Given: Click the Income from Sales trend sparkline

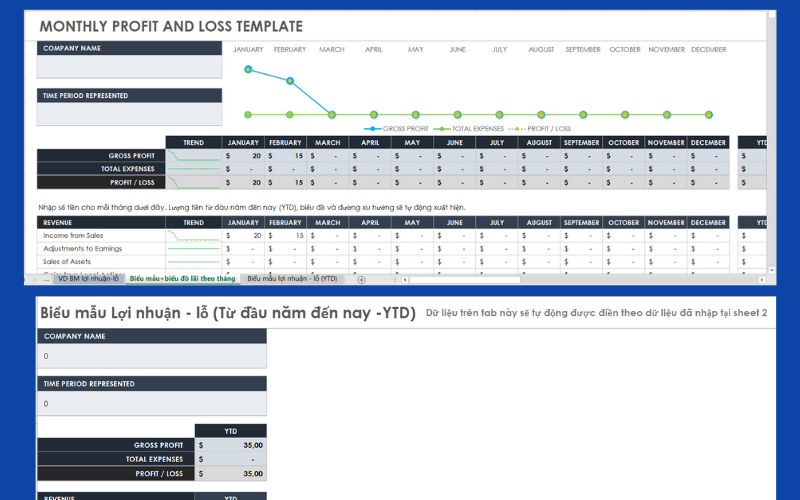Looking at the screenshot, I should click(193, 236).
